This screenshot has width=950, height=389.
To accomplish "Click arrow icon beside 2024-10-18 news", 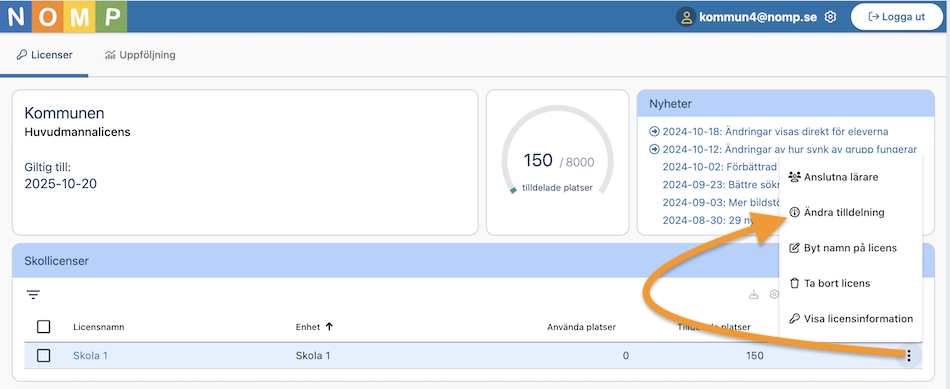I will point(654,131).
